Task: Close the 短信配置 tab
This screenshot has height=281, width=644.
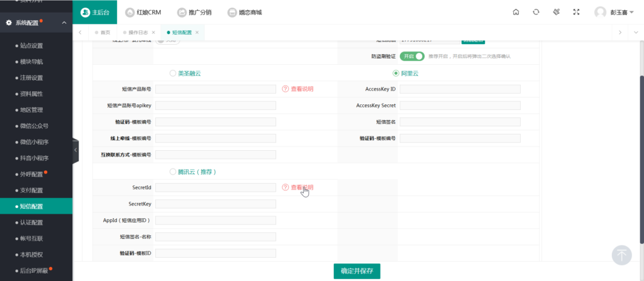Action: pyautogui.click(x=197, y=33)
